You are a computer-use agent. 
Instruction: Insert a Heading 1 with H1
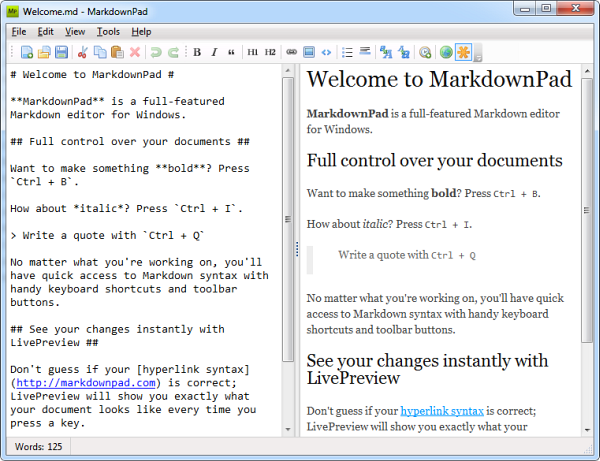coord(253,52)
